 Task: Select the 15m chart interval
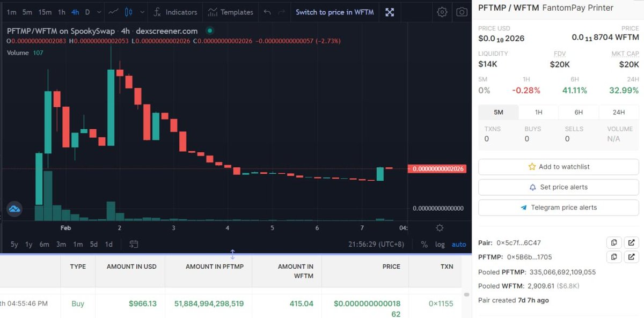(45, 12)
